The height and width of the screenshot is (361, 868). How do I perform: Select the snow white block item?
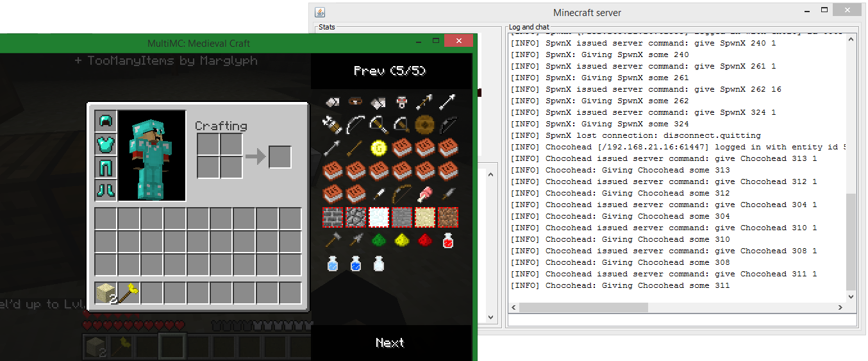(x=379, y=217)
